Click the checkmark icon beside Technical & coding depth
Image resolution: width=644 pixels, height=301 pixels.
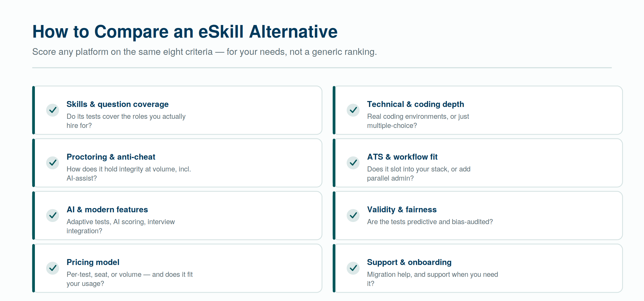(353, 110)
